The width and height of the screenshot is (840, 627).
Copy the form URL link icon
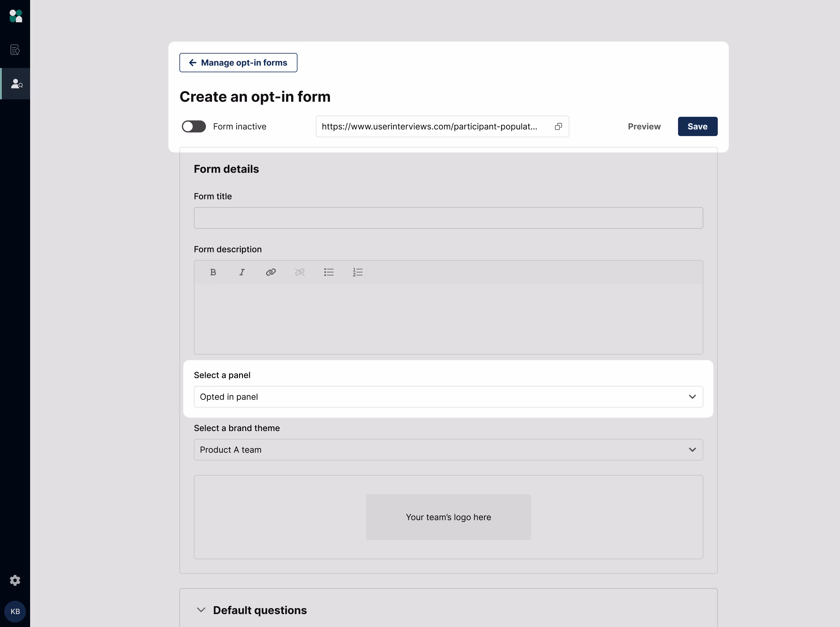pos(558,126)
